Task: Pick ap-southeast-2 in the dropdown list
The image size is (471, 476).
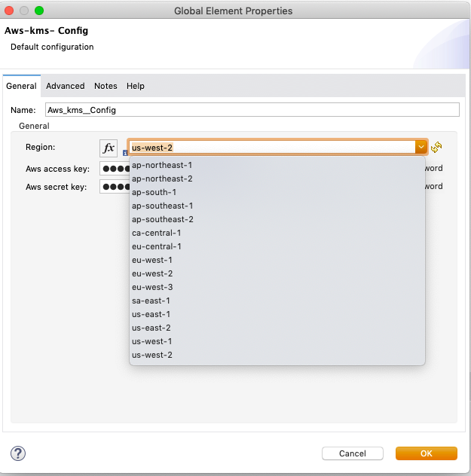Action: [x=277, y=219]
